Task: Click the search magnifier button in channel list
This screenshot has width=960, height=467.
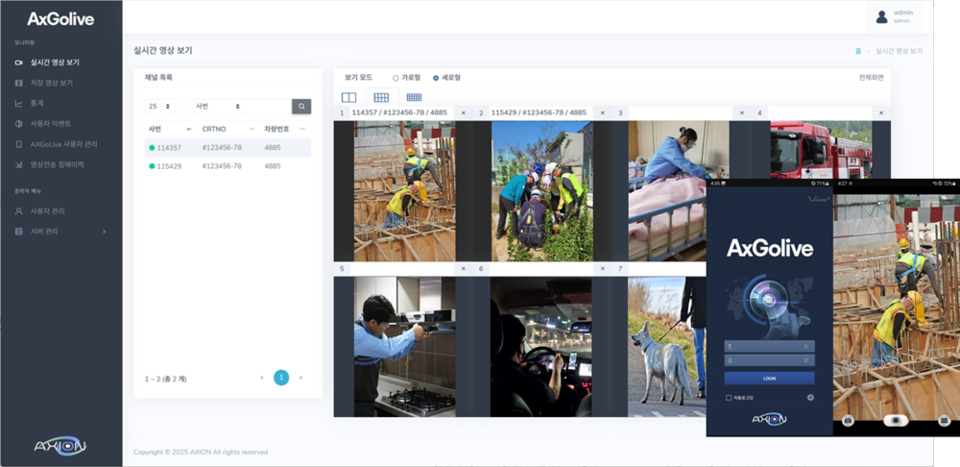Action: pos(301,106)
